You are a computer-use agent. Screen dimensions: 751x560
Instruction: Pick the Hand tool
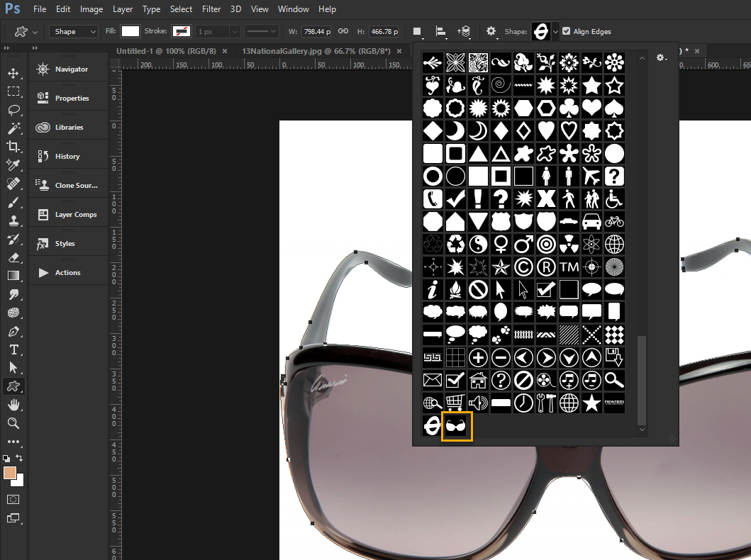pyautogui.click(x=13, y=405)
